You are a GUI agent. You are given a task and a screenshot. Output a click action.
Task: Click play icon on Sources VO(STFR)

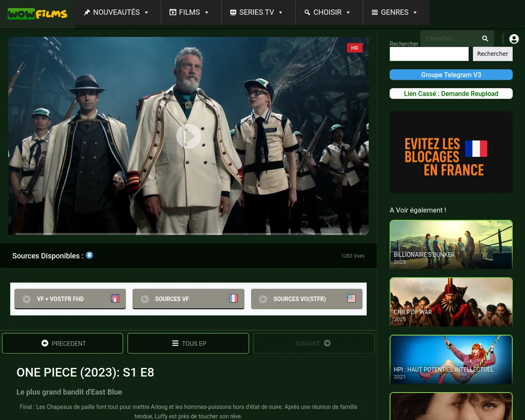point(263,299)
